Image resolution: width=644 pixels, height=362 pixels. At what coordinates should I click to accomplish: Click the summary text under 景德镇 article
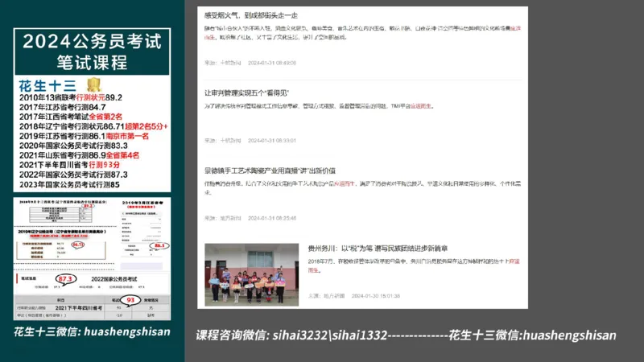[362, 187]
